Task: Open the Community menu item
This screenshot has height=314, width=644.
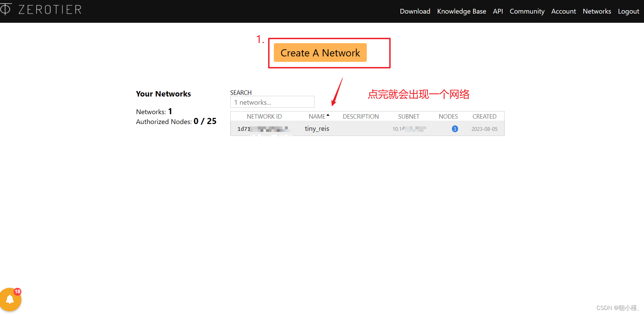Action: pyautogui.click(x=527, y=11)
